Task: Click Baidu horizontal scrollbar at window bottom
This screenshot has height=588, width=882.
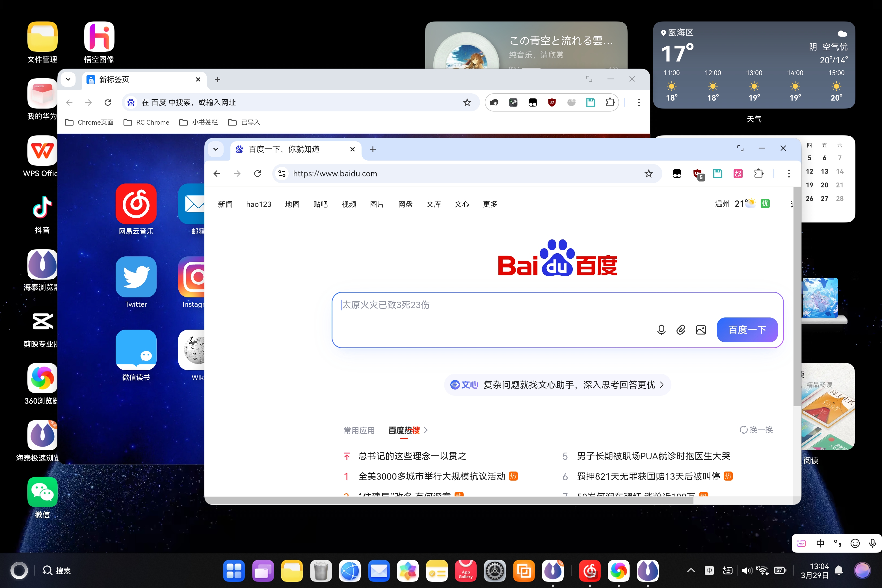Action: [449, 501]
